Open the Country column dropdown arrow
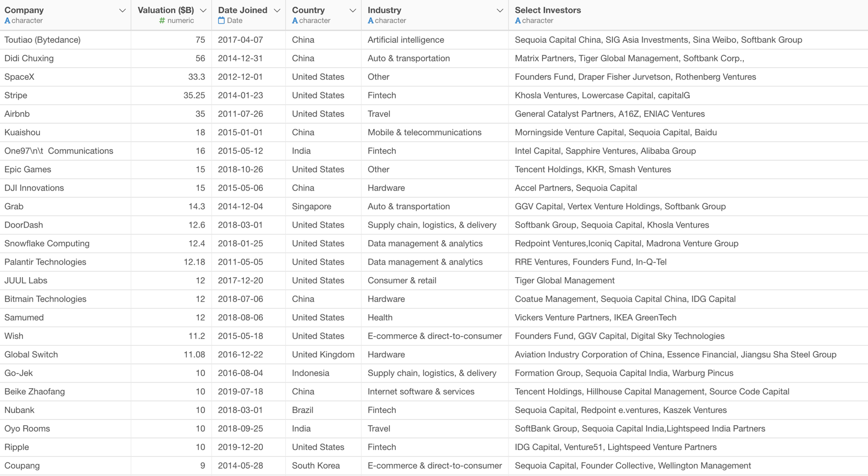The image size is (868, 476). click(353, 10)
